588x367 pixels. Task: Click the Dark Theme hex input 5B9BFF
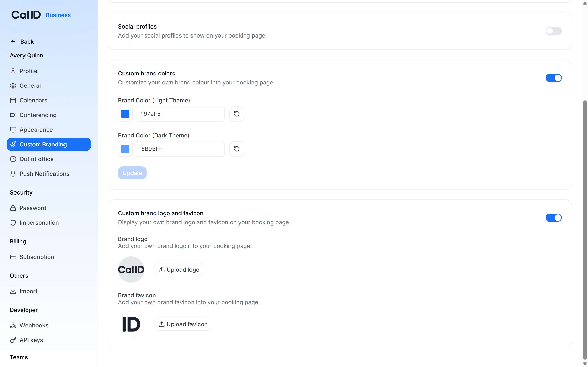(x=180, y=149)
